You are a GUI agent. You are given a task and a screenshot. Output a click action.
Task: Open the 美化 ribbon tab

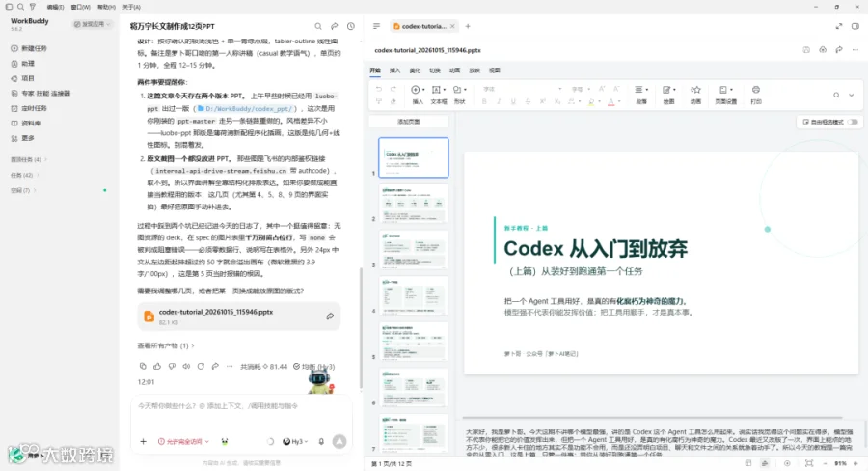click(x=415, y=70)
